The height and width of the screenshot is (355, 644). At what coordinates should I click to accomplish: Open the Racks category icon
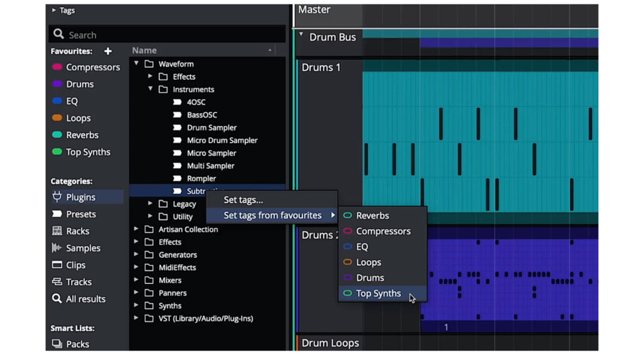57,231
